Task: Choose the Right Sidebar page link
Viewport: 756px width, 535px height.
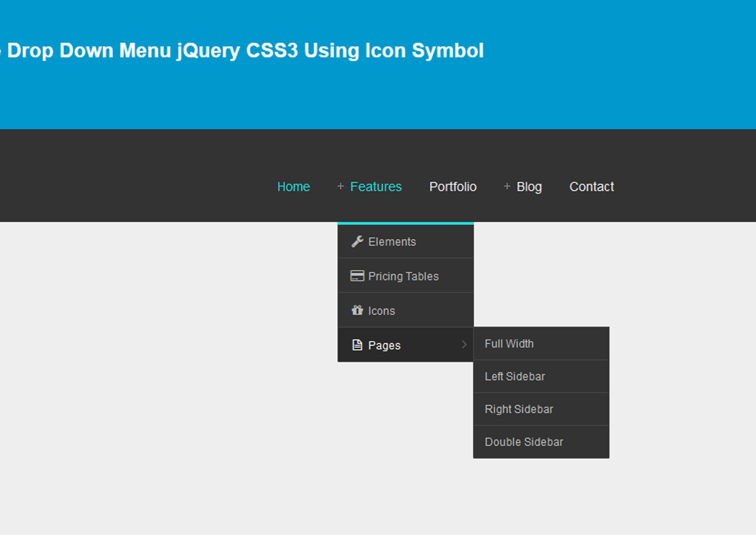Action: point(541,409)
